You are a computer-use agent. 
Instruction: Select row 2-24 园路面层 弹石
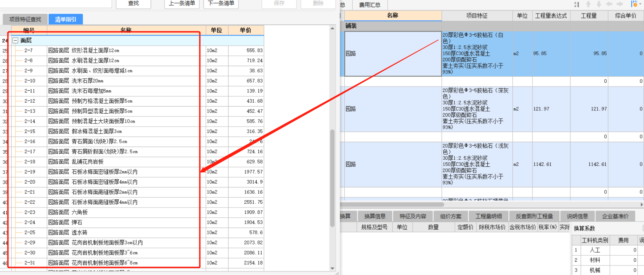pyautogui.click(x=138, y=223)
